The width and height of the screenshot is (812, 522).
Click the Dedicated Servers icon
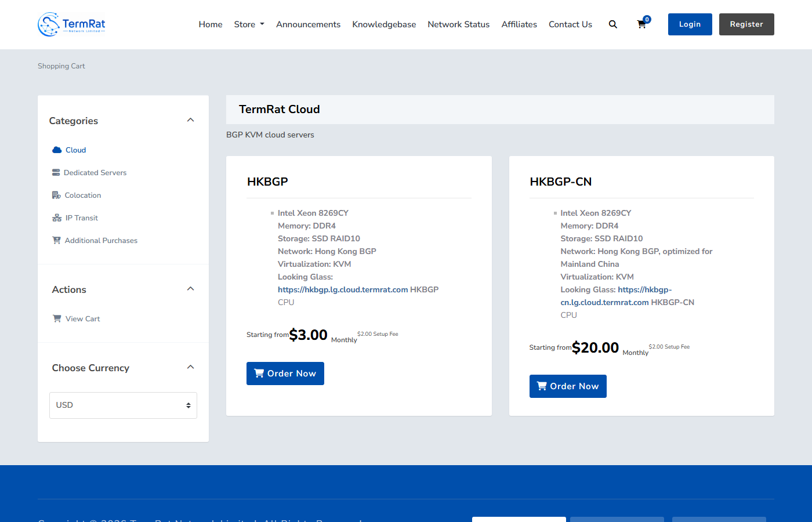(56, 172)
